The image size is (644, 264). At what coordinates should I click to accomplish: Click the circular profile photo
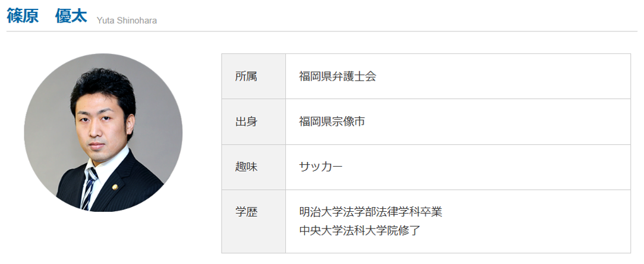pyautogui.click(x=103, y=132)
